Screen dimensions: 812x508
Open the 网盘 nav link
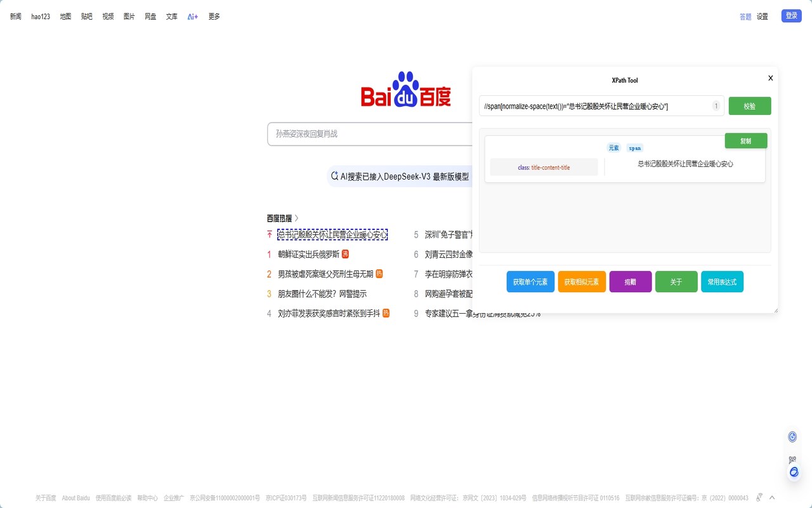(150, 17)
